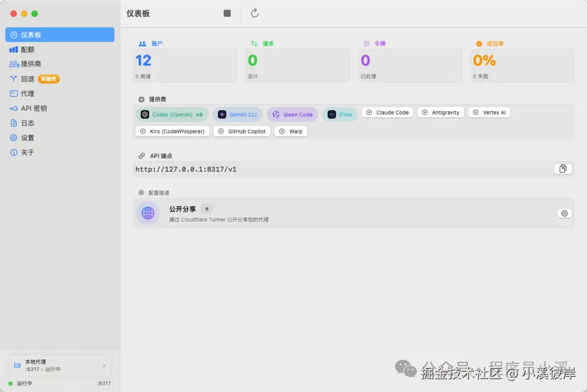The height and width of the screenshot is (392, 587).
Task: Select the Gemini CLI provider chip
Action: coord(238,115)
